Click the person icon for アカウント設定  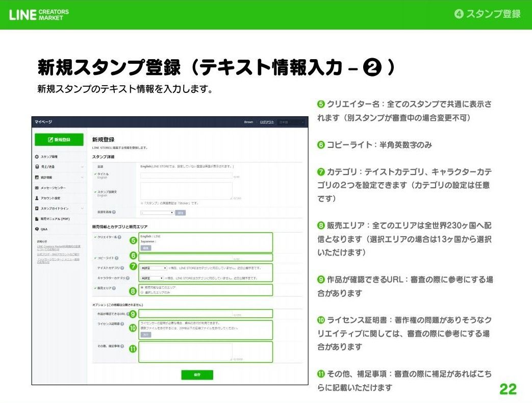37,198
